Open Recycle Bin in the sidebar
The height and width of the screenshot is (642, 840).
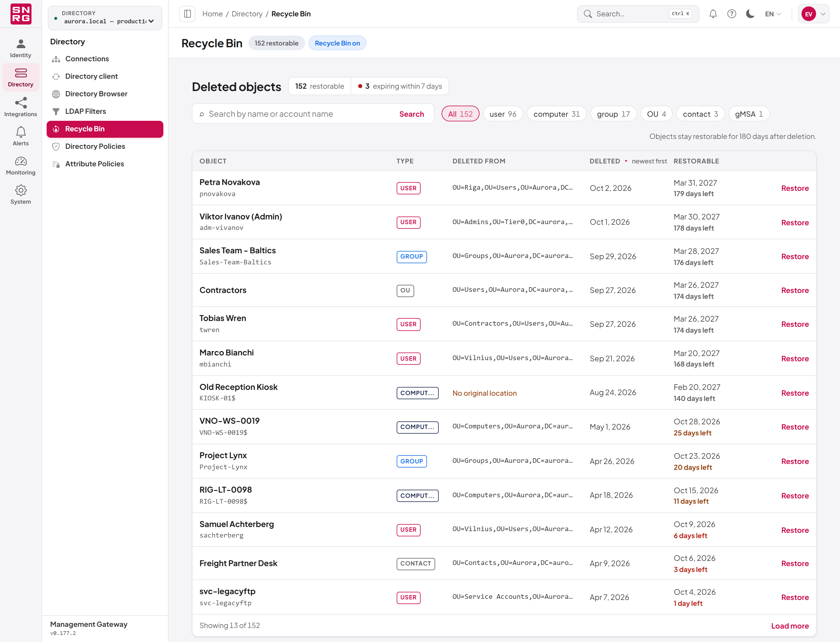(x=105, y=129)
